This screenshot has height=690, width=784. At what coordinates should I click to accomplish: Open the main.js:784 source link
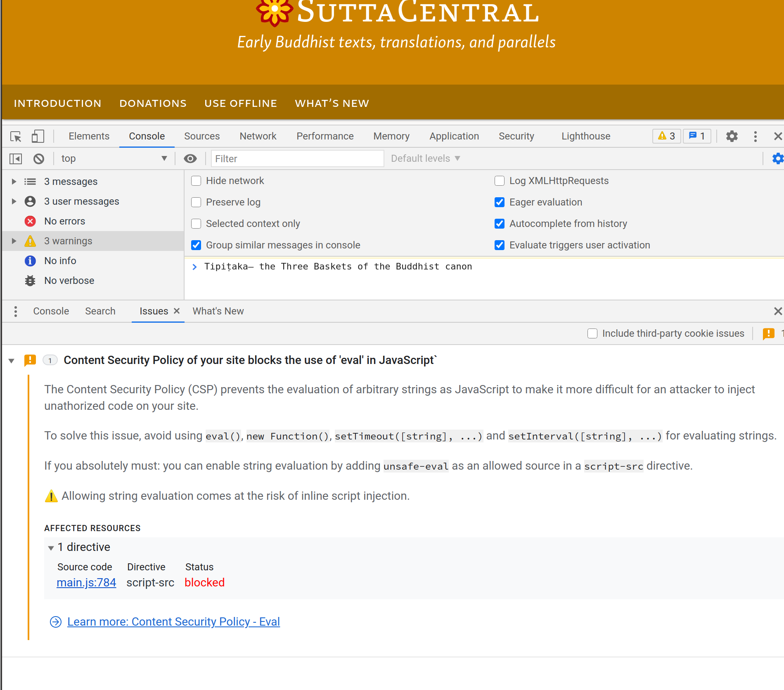click(x=86, y=583)
